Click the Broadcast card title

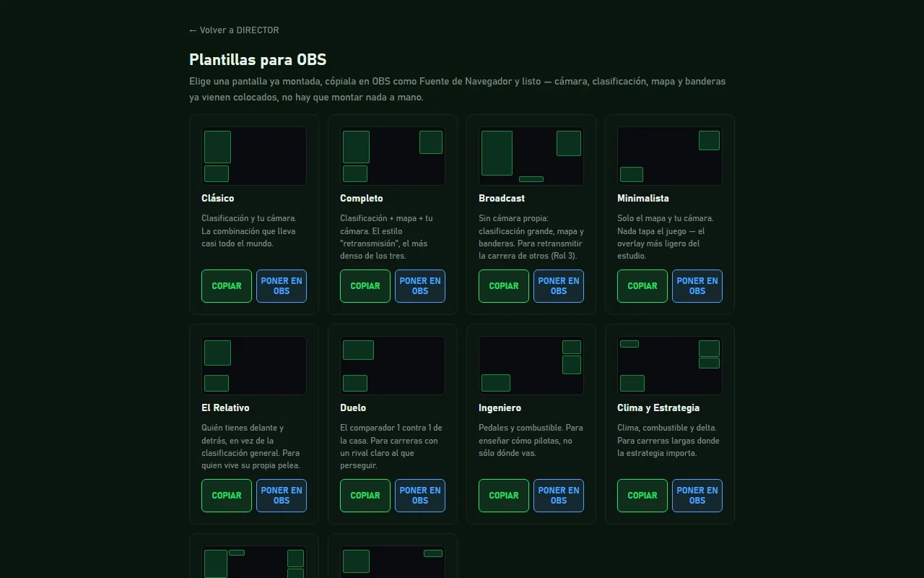coord(502,198)
